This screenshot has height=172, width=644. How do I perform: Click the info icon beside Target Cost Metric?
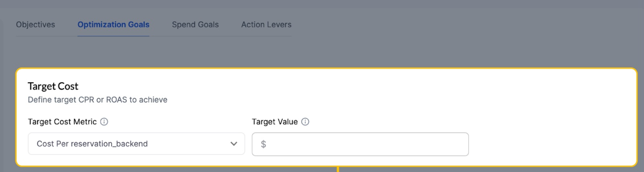pos(104,122)
